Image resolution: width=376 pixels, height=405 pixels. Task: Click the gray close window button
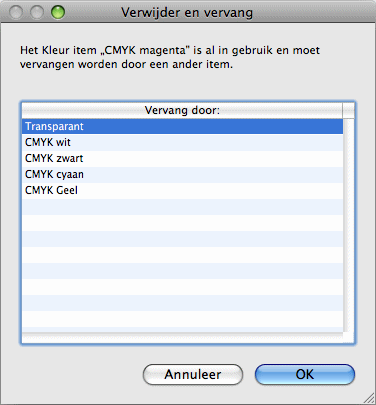click(16, 12)
